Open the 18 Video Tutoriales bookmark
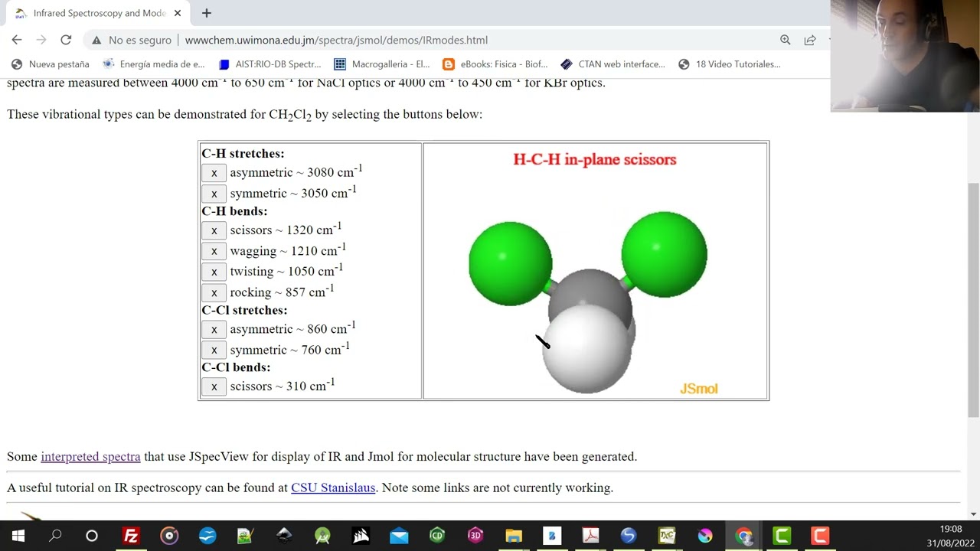 point(730,64)
